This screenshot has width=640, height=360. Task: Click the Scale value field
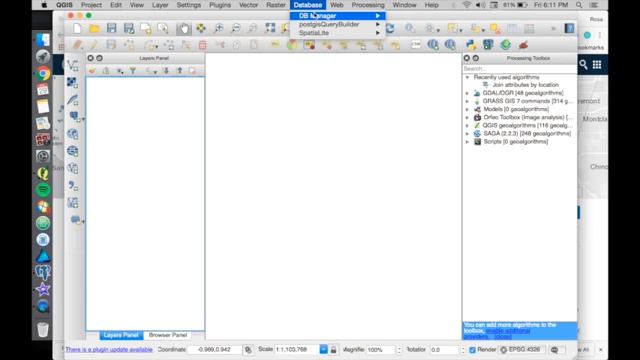click(297, 350)
